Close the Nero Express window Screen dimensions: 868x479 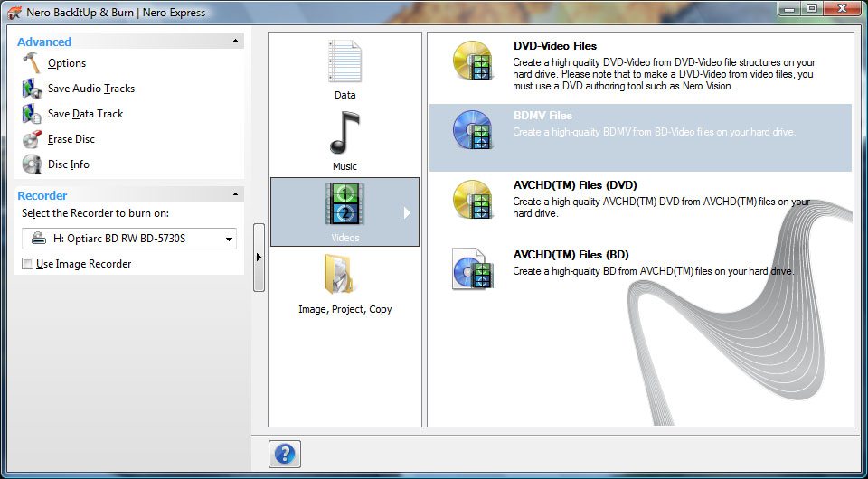pos(843,8)
